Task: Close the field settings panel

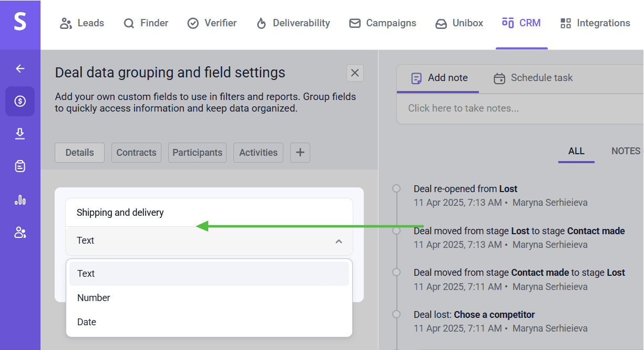Action: coord(355,73)
